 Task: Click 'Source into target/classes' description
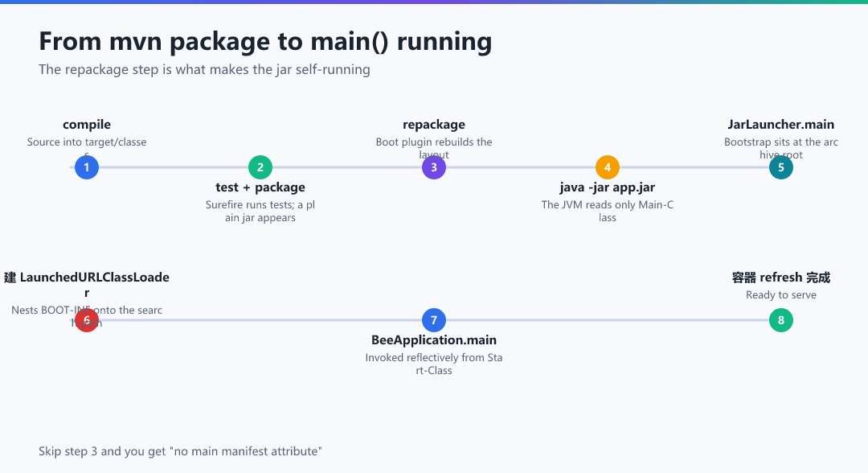click(86, 149)
